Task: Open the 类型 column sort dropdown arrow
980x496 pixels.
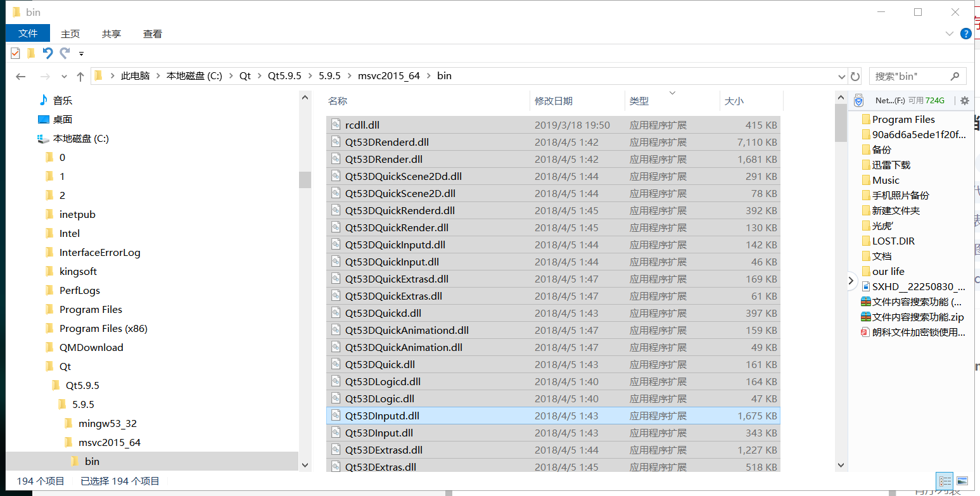Action: coord(672,92)
